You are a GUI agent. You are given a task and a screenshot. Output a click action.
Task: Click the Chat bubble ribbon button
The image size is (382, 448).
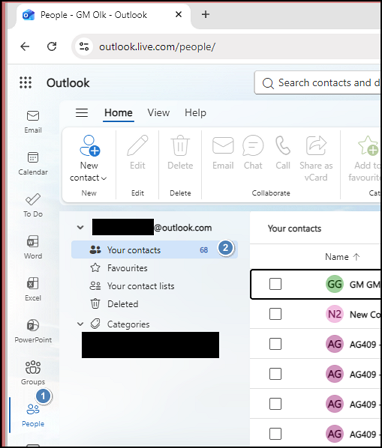click(253, 152)
